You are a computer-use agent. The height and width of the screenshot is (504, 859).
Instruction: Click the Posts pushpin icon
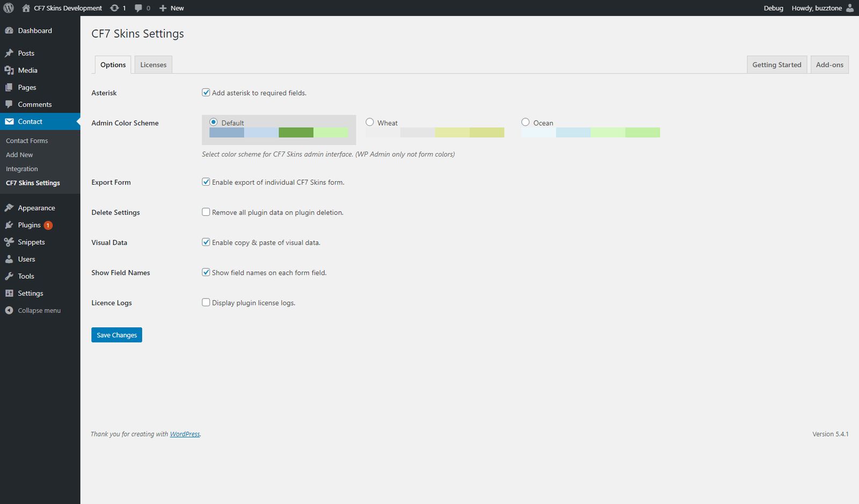(x=9, y=53)
